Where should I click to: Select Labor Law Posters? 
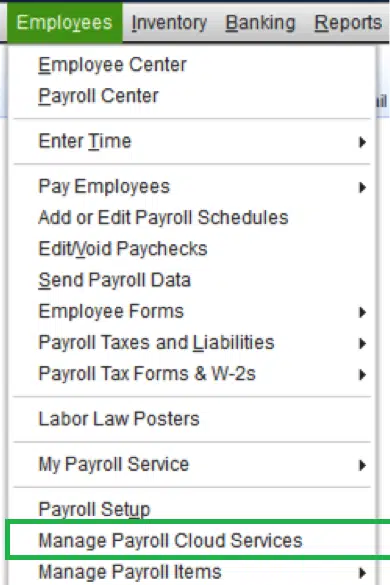pos(119,419)
